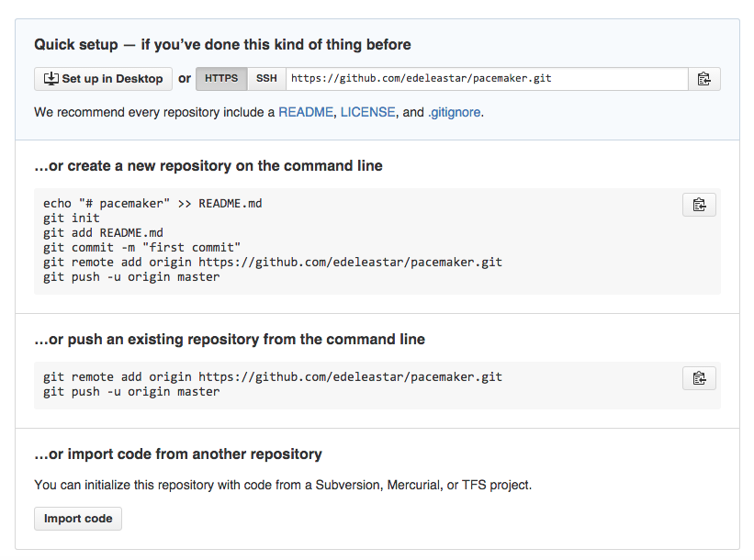Switch the clone URL to SSH
This screenshot has height=560, width=754.
266,79
